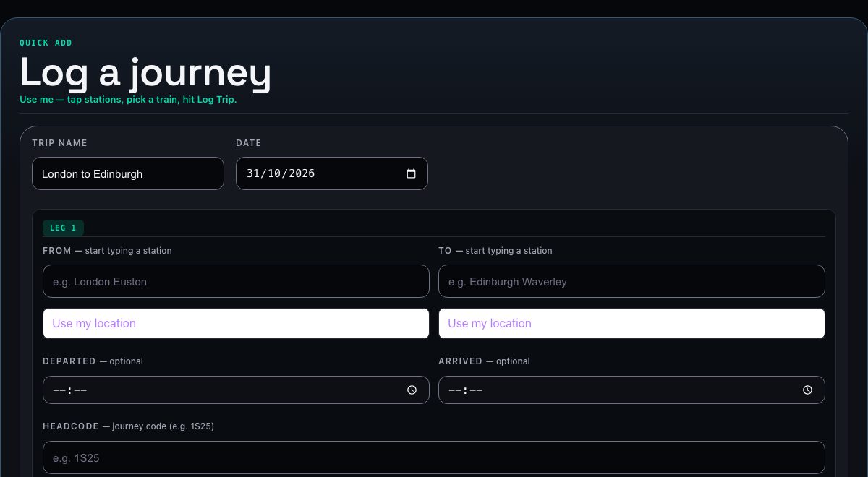Click the 'DATE' label
Viewport: 868px width, 477px height.
pos(249,143)
